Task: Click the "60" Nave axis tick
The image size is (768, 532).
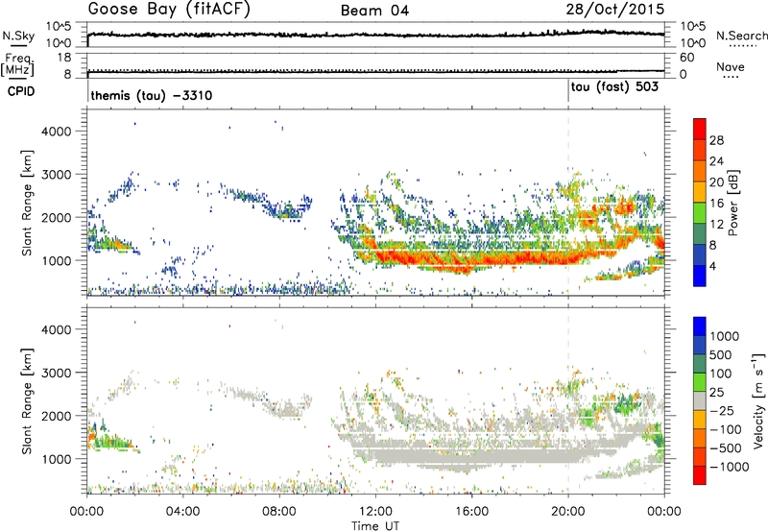Action: click(687, 58)
